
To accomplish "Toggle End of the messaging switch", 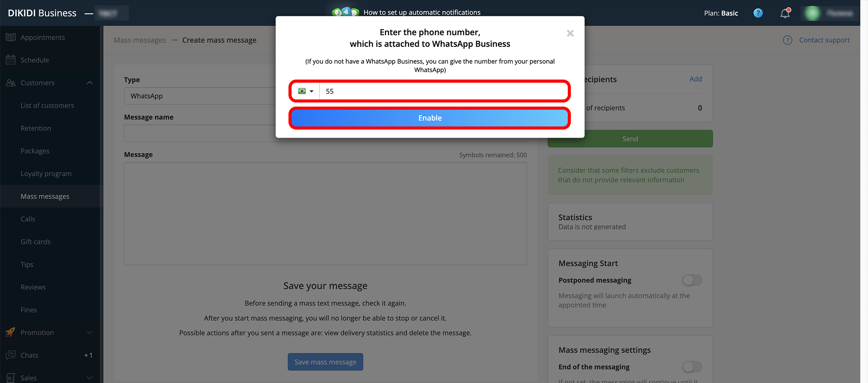I will [x=692, y=367].
